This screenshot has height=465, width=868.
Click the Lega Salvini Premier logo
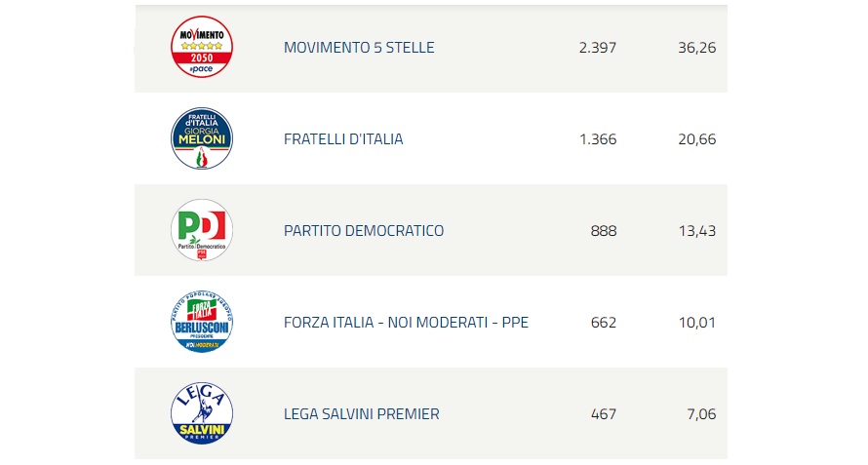point(202,413)
